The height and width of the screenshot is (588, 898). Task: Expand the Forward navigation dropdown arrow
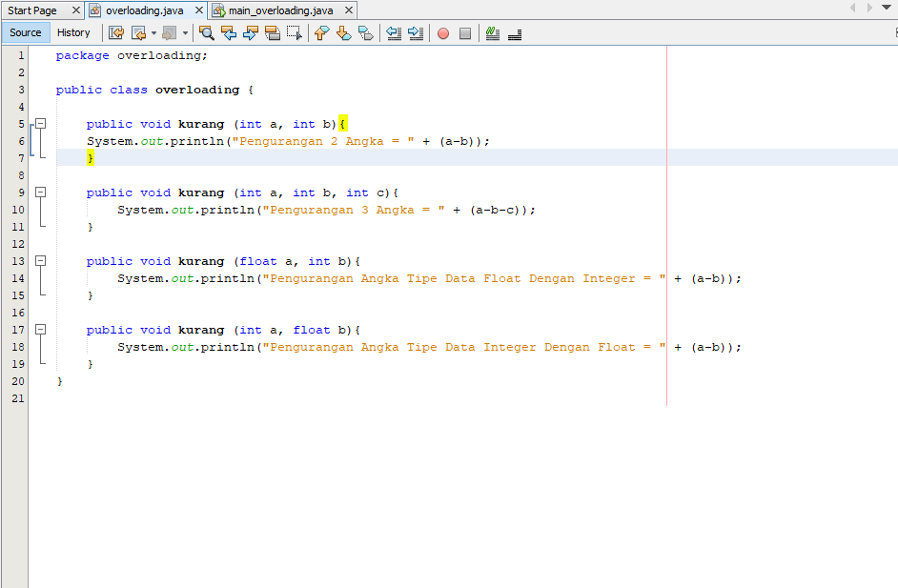click(187, 33)
